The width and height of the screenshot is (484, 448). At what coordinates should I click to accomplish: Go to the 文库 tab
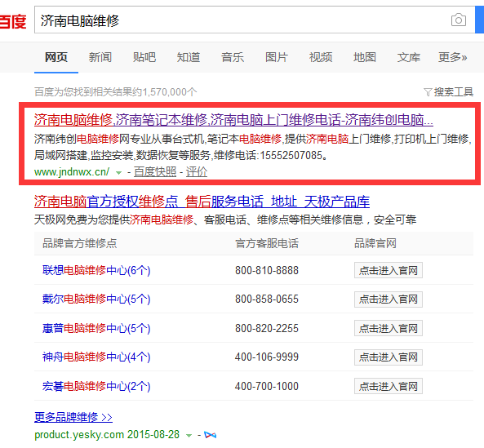[x=409, y=57]
